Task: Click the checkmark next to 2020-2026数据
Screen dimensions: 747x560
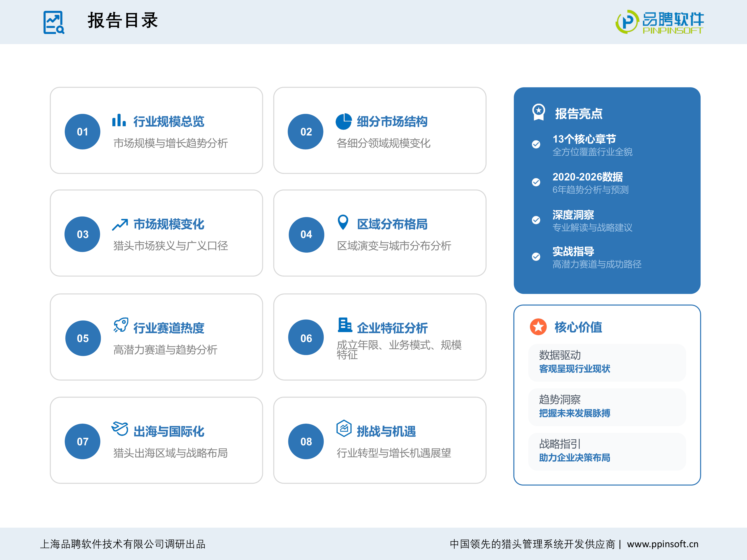Action: (536, 182)
